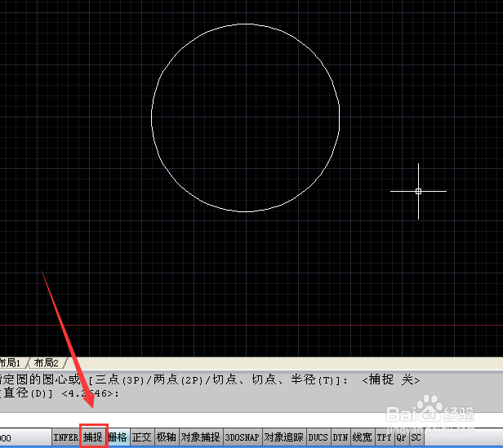Toggle DUCS dynamic UCS button
This screenshot has height=448, width=503.
(x=318, y=437)
